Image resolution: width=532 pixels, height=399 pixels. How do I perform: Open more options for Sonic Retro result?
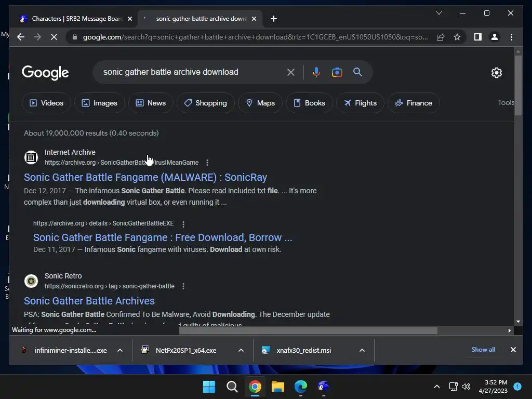183,286
